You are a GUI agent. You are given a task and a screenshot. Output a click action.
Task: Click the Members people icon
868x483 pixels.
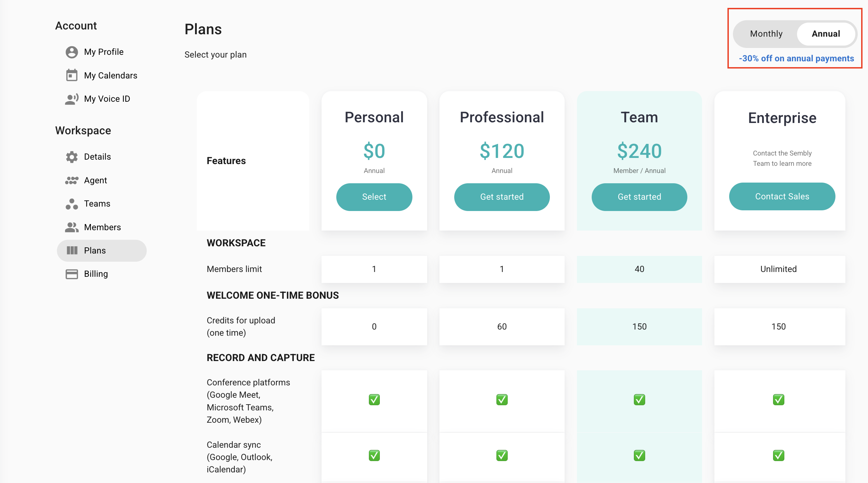point(72,227)
